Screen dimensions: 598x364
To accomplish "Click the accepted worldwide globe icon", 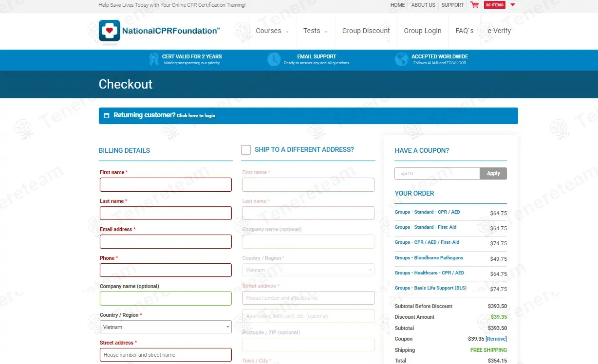I will (401, 59).
